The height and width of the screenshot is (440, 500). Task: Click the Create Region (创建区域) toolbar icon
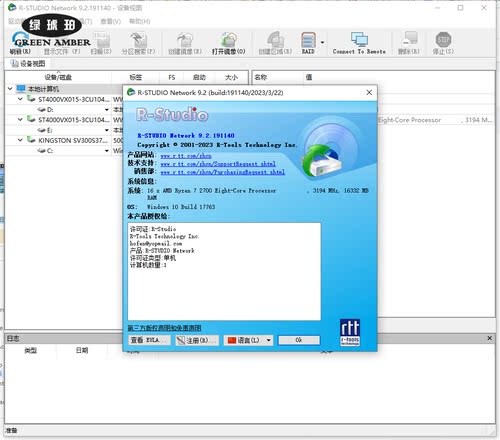coord(275,43)
